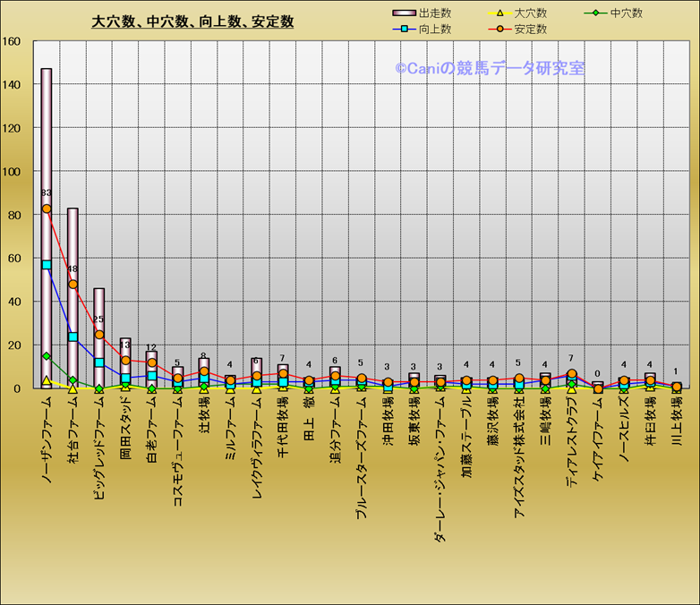Click the data label 25 above ビッグレッドファーム
This screenshot has width=700, height=605.
tap(99, 320)
